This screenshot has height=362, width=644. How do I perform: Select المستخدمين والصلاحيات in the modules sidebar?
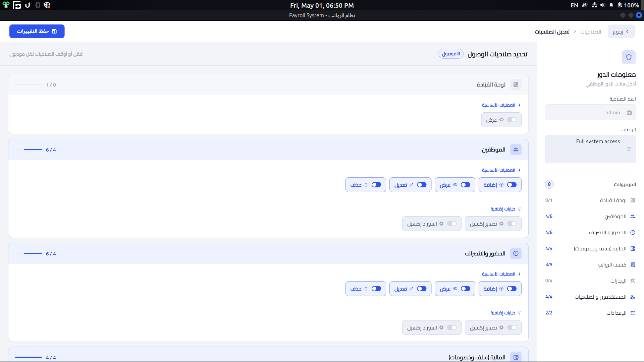click(590, 297)
